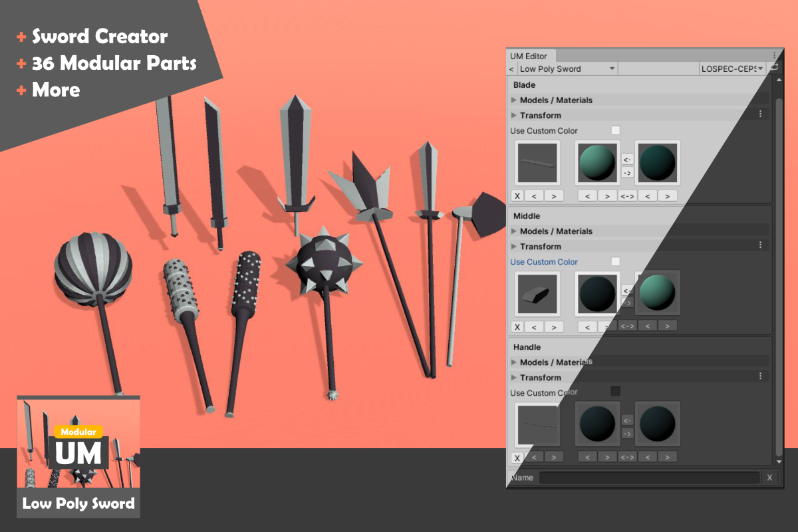
Task: Go back with the < button by Low Poly Sword
Action: (x=511, y=68)
